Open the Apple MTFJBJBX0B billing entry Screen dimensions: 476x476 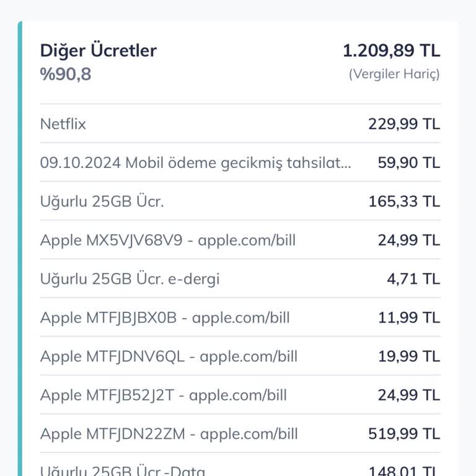coord(165,318)
